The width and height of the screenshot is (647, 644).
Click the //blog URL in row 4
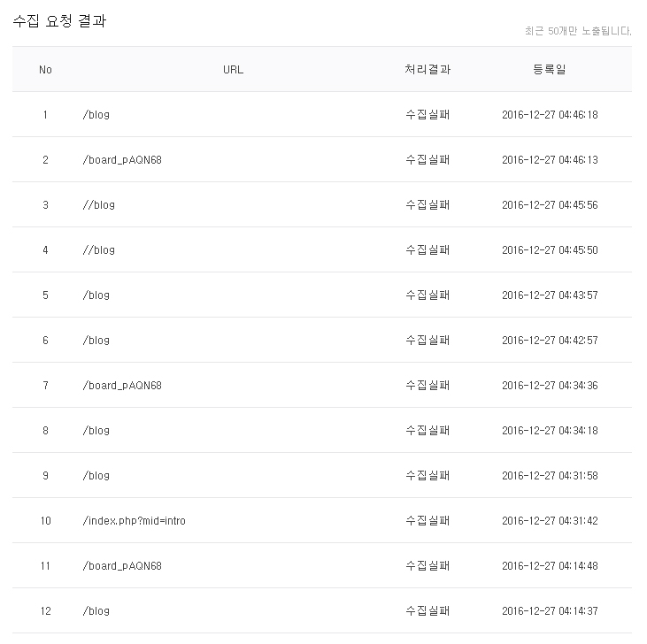(x=98, y=249)
